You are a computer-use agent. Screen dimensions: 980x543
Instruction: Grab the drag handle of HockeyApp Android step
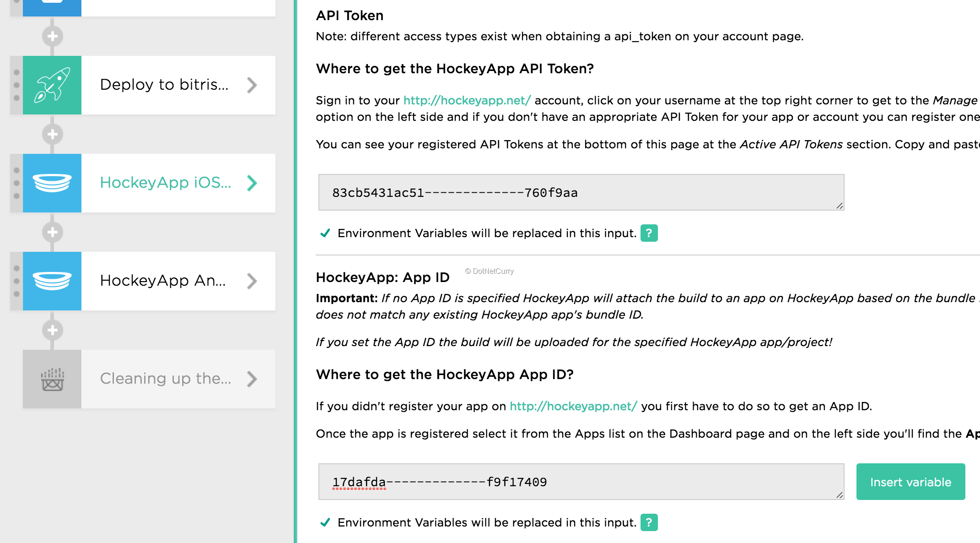click(x=16, y=281)
